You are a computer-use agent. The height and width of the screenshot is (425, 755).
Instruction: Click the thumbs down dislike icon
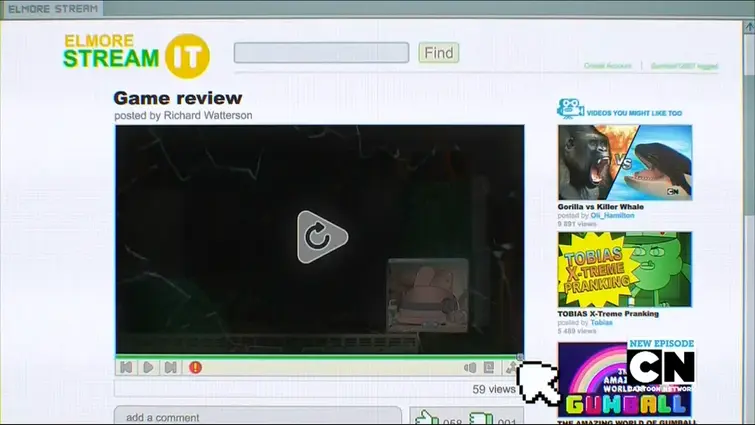(481, 418)
